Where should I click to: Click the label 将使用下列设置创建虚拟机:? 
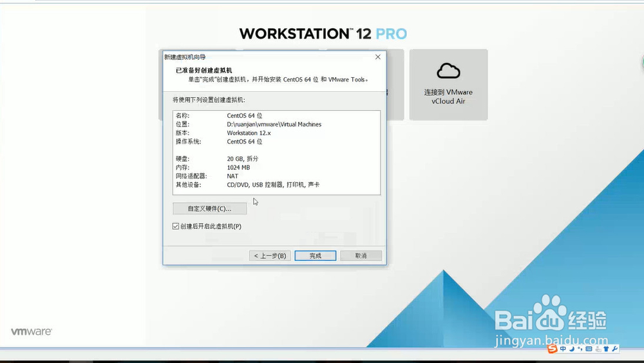[x=209, y=99]
